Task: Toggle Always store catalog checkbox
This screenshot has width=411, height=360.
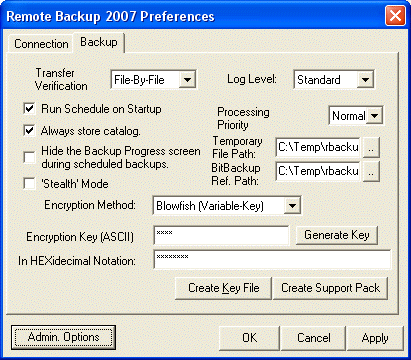Action: click(29, 131)
